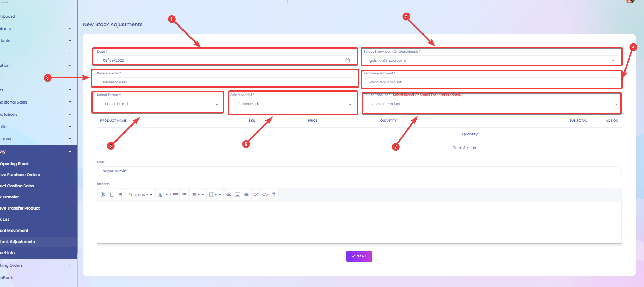The height and width of the screenshot is (287, 644).
Task: Open the Poppins font family dropdown
Action: pos(140,195)
